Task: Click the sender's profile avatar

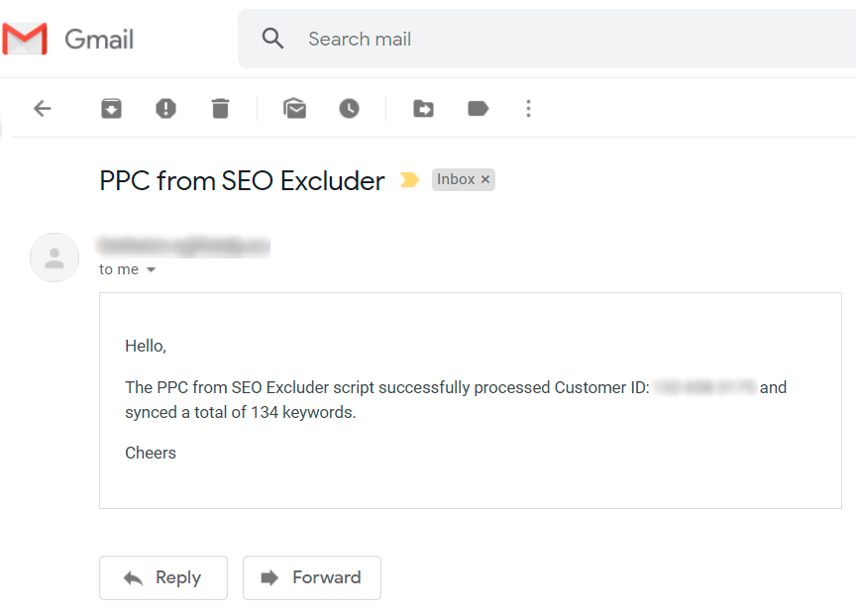Action: coord(54,257)
